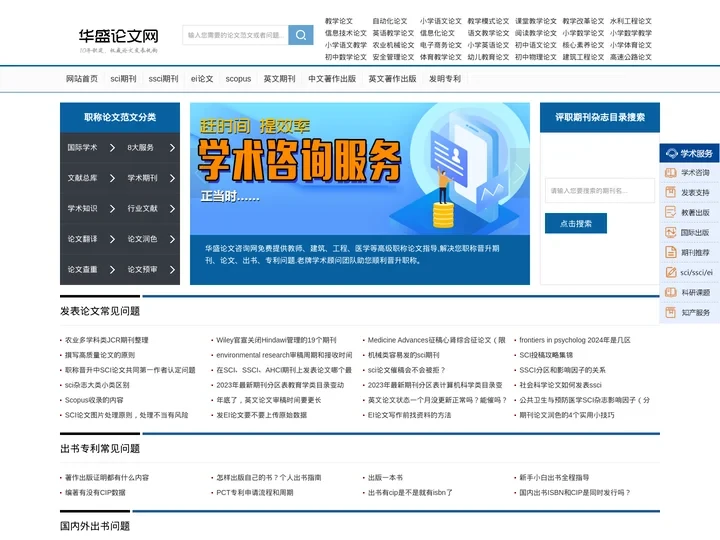
Task: Expand the 行业文献 category arrow
Action: [172, 208]
